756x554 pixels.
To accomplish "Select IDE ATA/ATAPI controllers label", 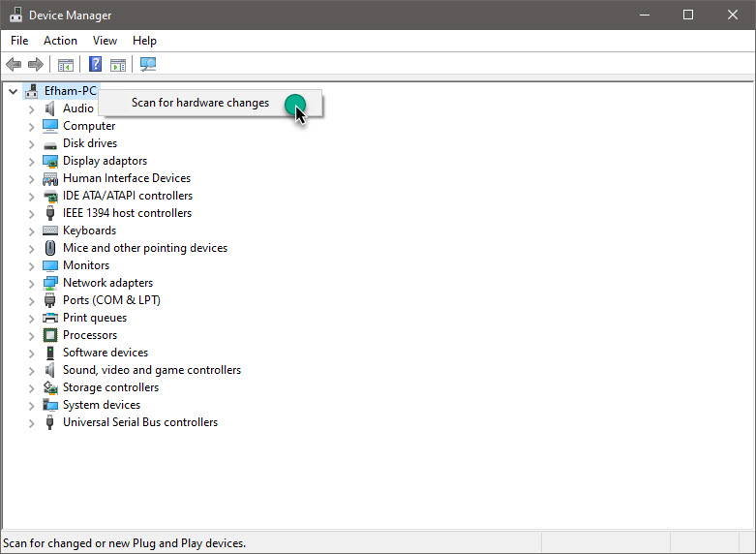I will (128, 196).
